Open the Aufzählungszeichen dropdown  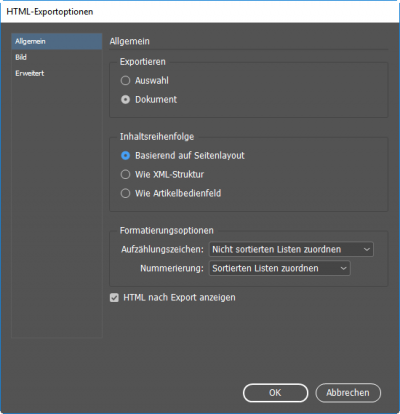pyautogui.click(x=291, y=249)
